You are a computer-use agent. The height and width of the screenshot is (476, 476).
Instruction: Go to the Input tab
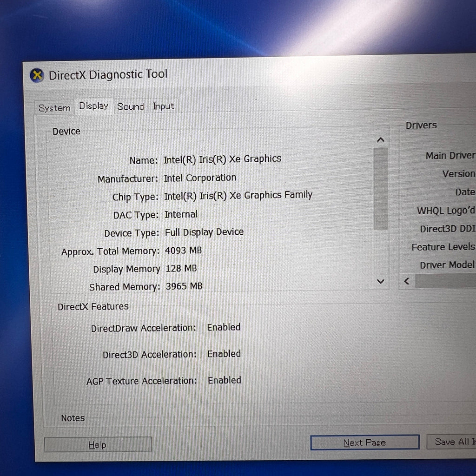163,106
